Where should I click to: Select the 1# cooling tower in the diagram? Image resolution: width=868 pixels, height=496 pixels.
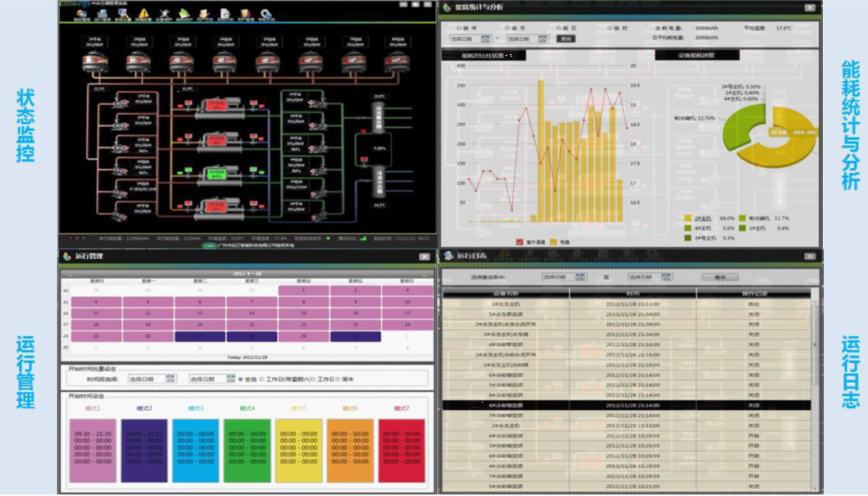(x=95, y=62)
